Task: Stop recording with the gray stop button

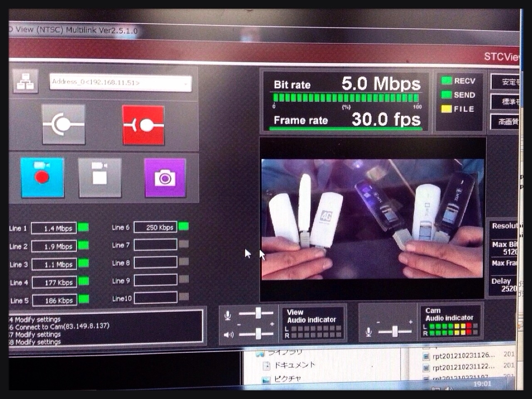Action: (x=100, y=177)
